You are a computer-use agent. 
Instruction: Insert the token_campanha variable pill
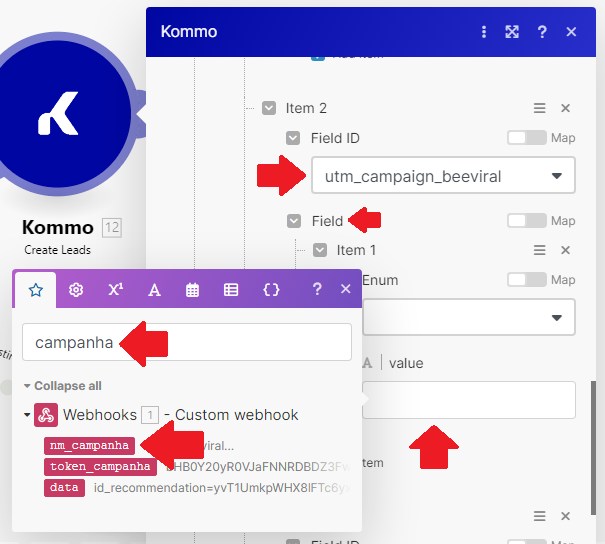tap(100, 467)
